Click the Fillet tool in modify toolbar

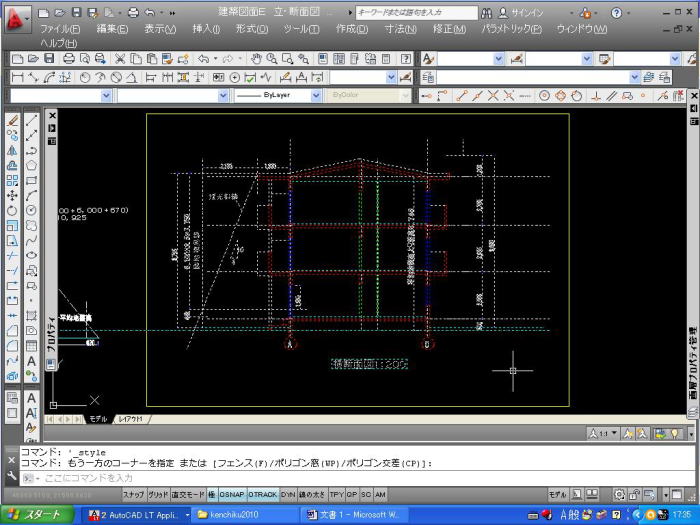click(x=12, y=346)
